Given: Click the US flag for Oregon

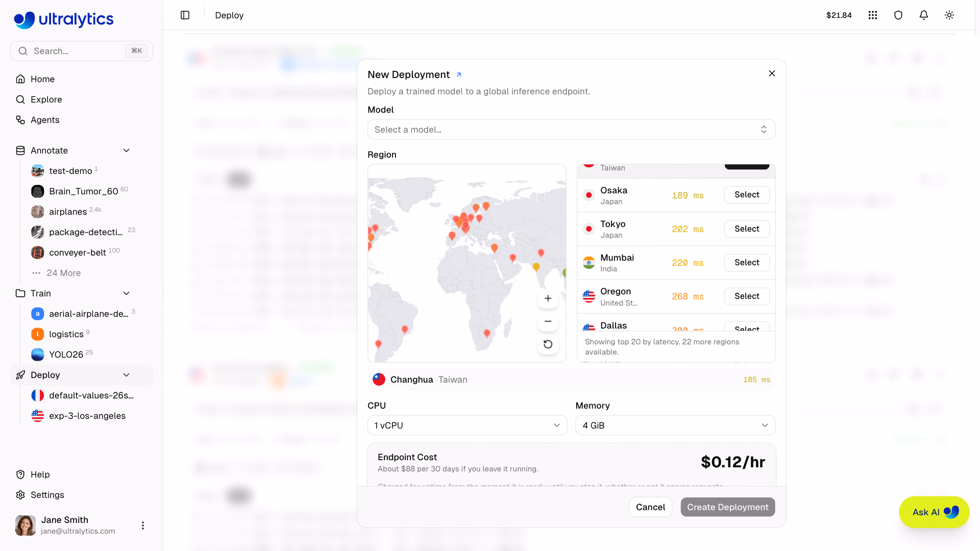Looking at the screenshot, I should pyautogui.click(x=589, y=296).
